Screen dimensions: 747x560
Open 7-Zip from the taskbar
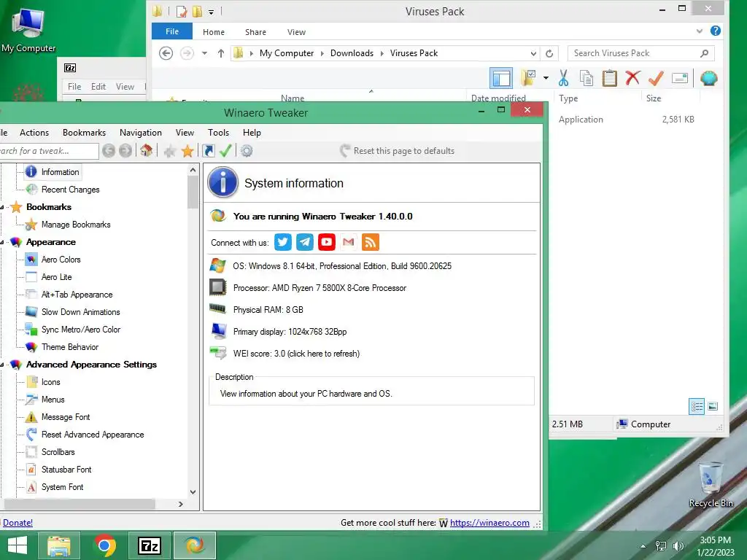tap(149, 545)
